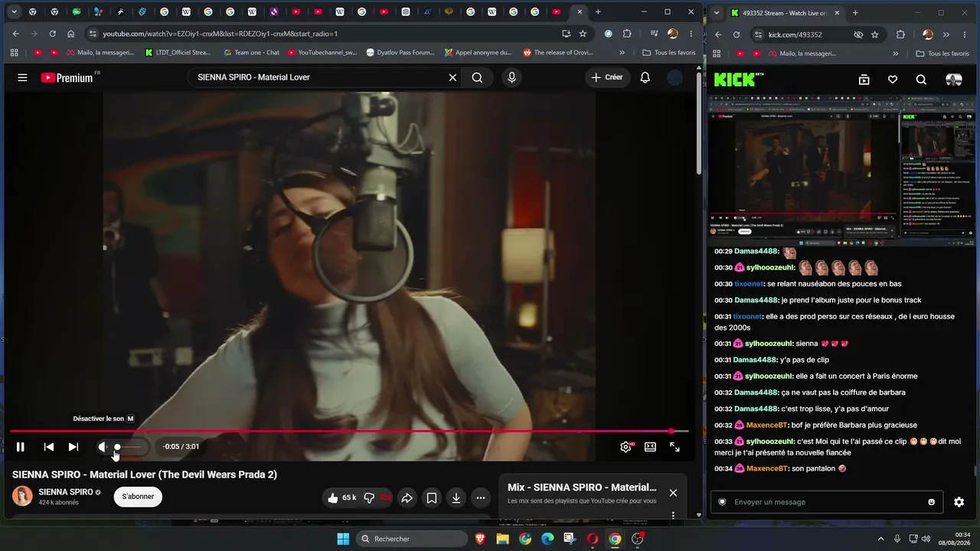The image size is (980, 551).
Task: Open the Kick browse/clips icon
Action: tap(864, 80)
